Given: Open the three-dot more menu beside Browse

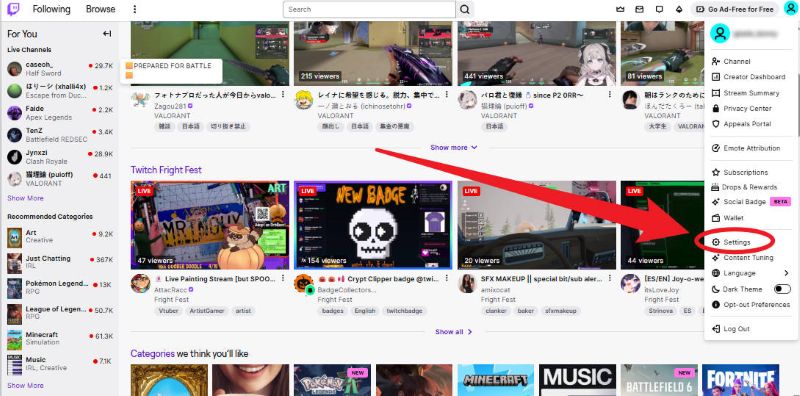Looking at the screenshot, I should pos(135,9).
